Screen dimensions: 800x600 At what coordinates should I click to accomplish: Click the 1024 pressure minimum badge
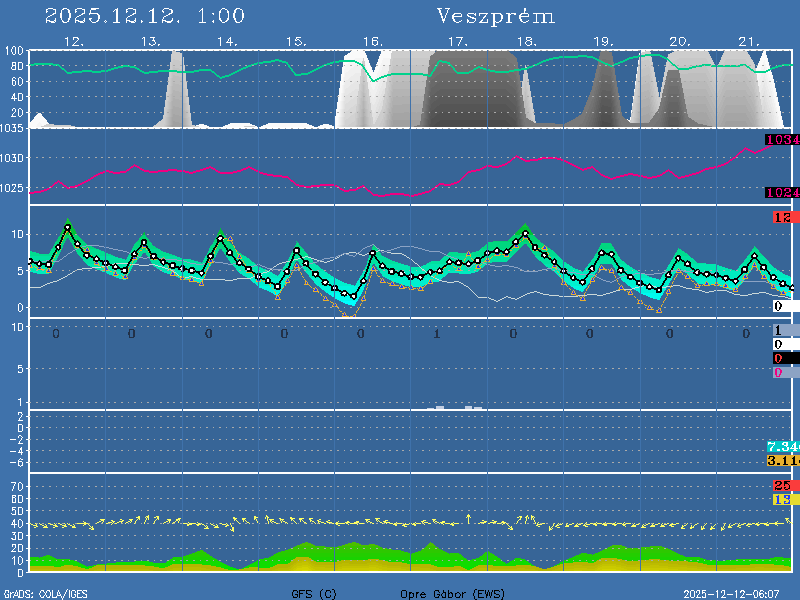[781, 193]
